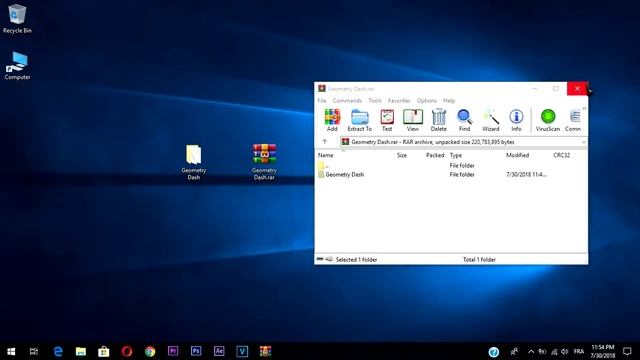640x360 pixels.
Task: Select the Geometry Dash folder on desktop
Action: 193,162
